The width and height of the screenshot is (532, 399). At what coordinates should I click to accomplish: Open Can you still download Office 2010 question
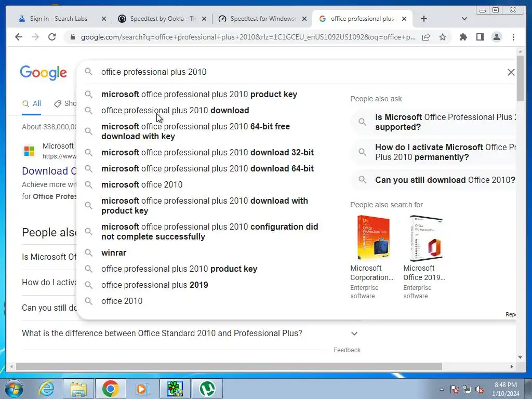point(434,180)
